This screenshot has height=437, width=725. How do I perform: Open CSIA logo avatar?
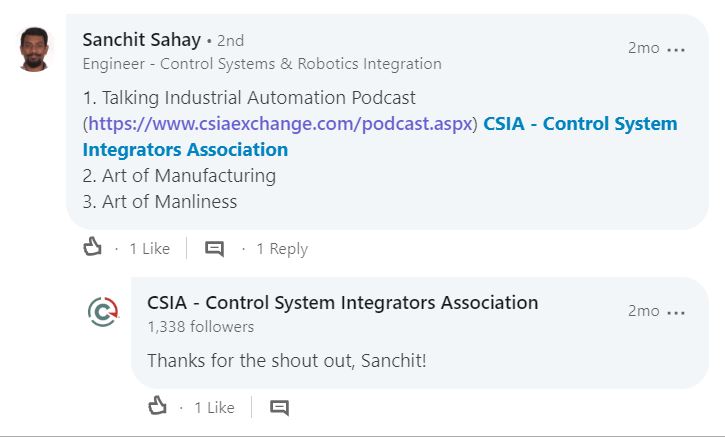coord(103,313)
